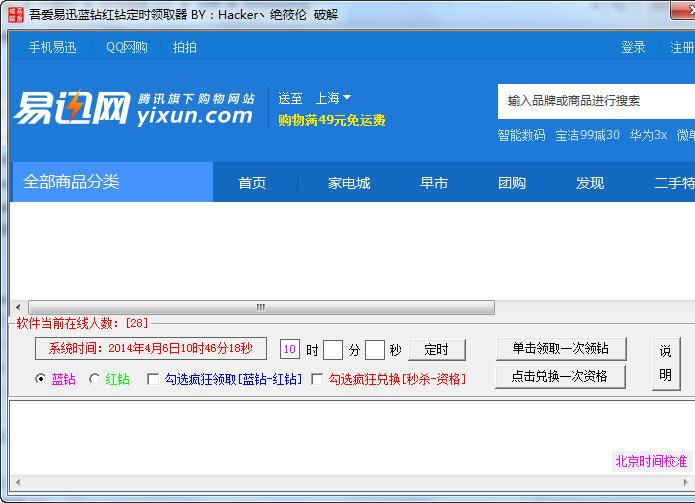
Task: Click the 北京时间校准 link
Action: click(x=651, y=461)
